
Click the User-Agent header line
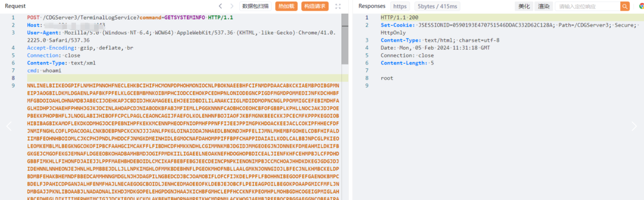point(181,36)
